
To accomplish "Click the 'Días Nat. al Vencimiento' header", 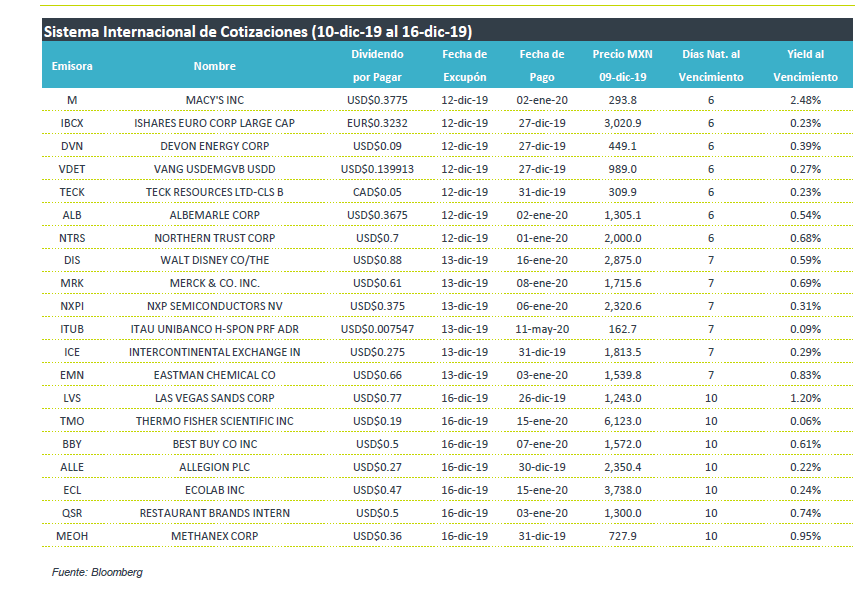I will [x=711, y=66].
